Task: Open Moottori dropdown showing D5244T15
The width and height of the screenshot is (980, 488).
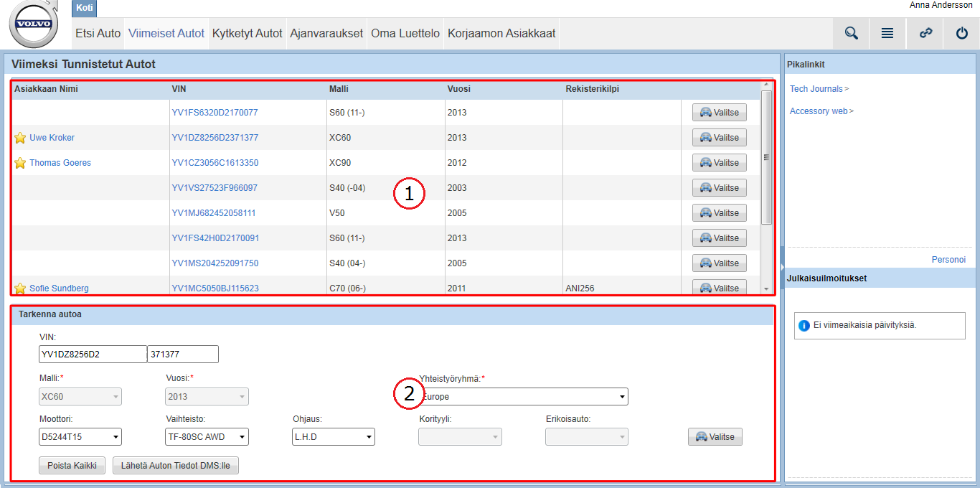Action: click(80, 437)
